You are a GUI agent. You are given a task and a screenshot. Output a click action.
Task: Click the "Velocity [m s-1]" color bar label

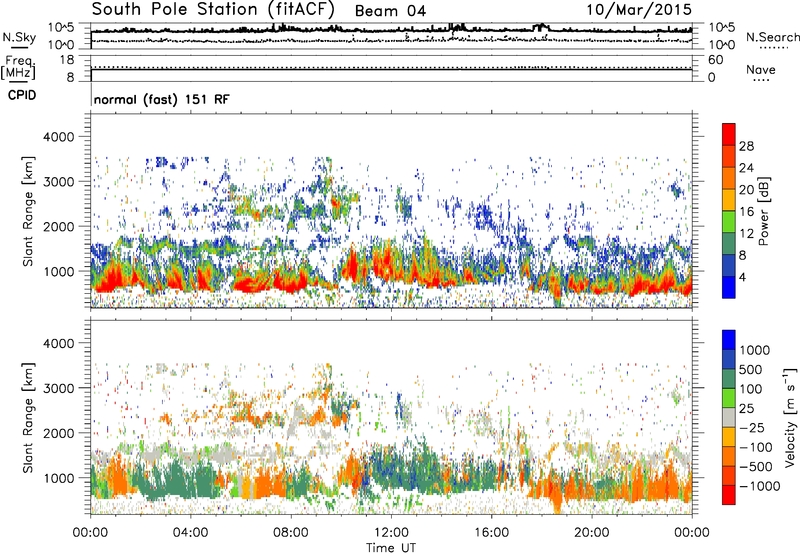(x=790, y=417)
